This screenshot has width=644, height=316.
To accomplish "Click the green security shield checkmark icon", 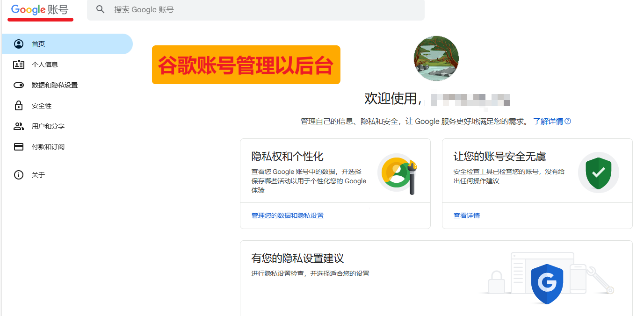I will coord(599,173).
